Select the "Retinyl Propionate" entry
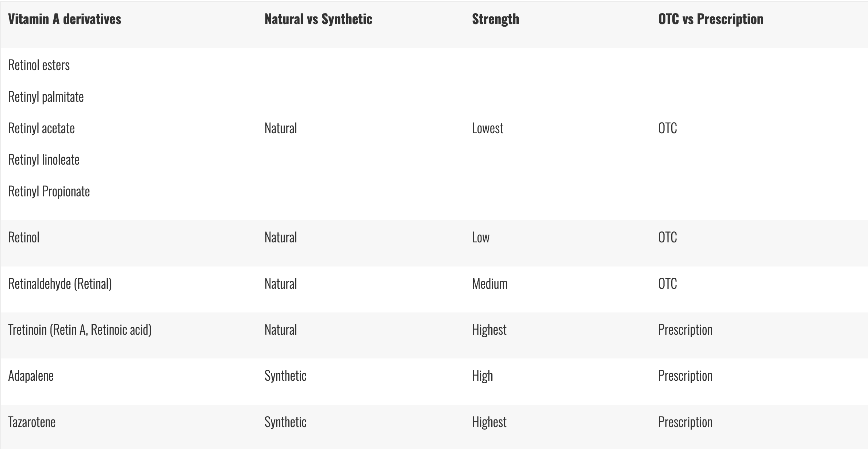868x449 pixels. [x=49, y=192]
